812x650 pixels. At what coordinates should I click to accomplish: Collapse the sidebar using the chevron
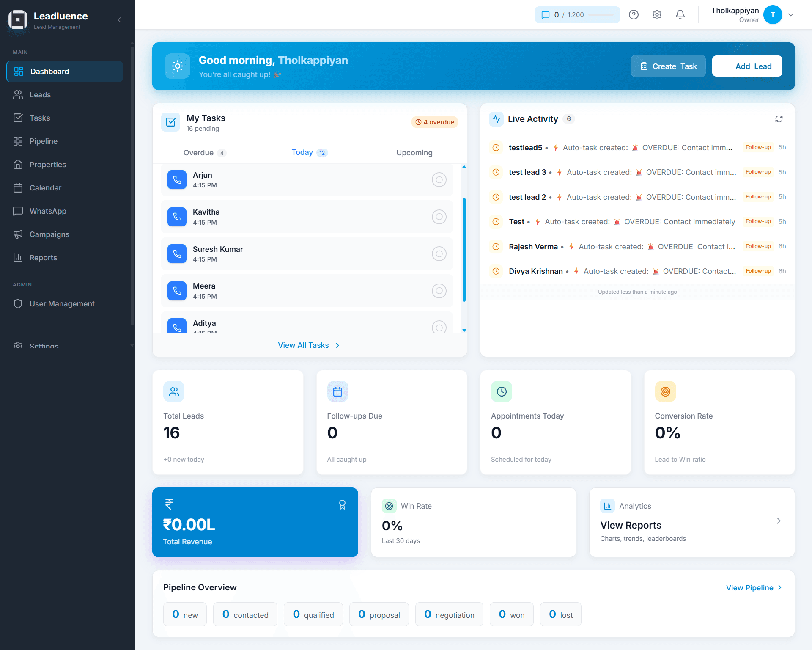tap(119, 20)
